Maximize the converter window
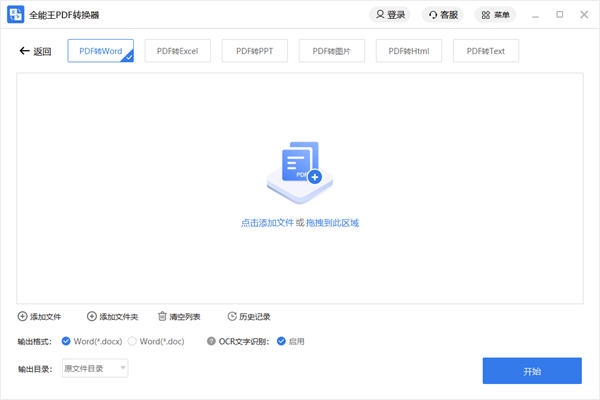 pos(559,15)
